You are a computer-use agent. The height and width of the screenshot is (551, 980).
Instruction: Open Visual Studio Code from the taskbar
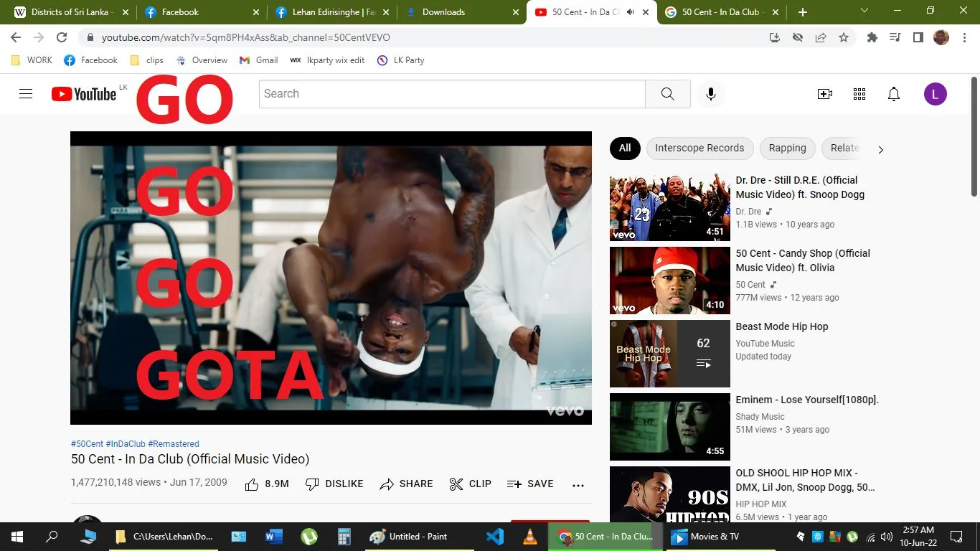(x=495, y=537)
